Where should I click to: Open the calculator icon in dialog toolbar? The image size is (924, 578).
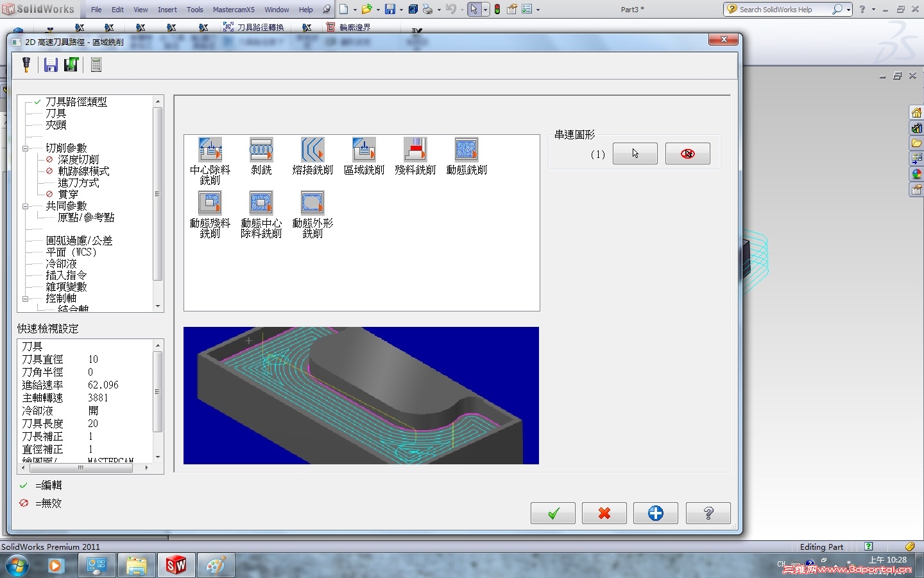[96, 64]
